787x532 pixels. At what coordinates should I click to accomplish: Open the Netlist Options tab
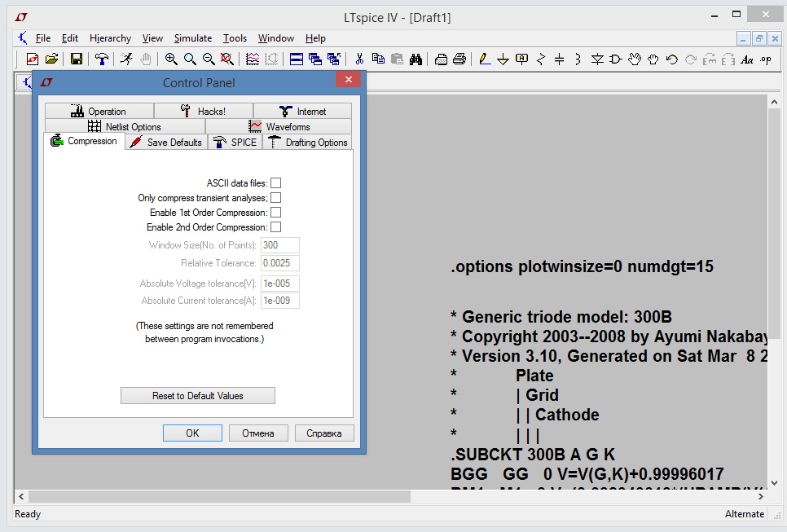point(125,127)
